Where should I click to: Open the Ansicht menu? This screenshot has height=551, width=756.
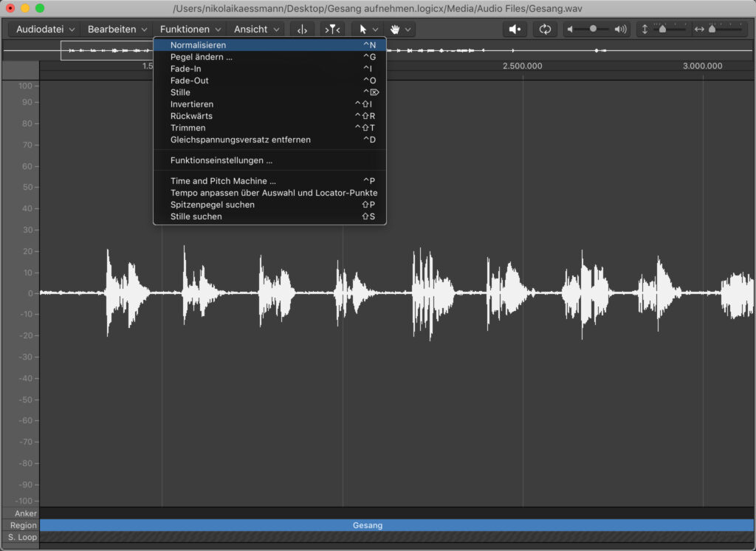click(256, 30)
